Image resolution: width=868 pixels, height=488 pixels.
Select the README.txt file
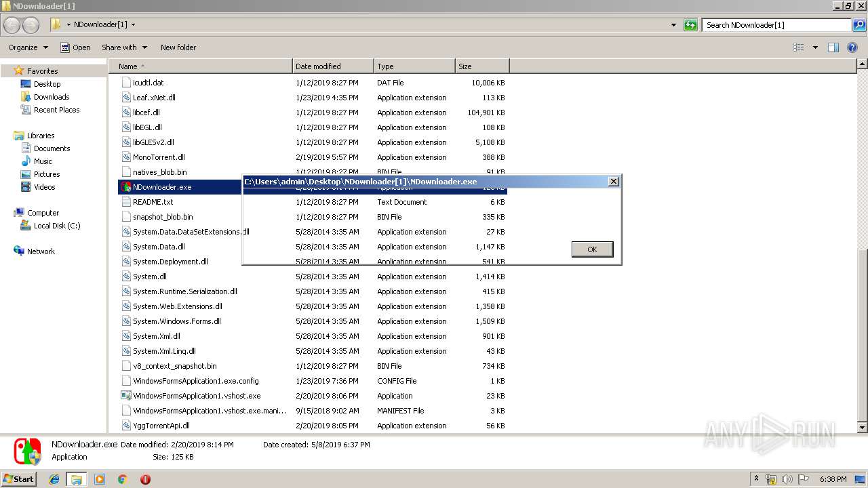(x=153, y=202)
